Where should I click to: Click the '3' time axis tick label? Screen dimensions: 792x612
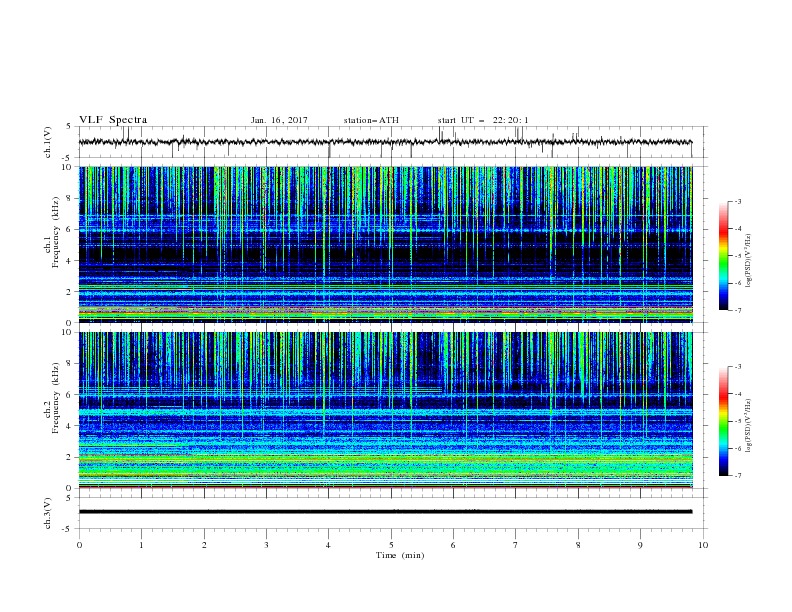click(266, 545)
